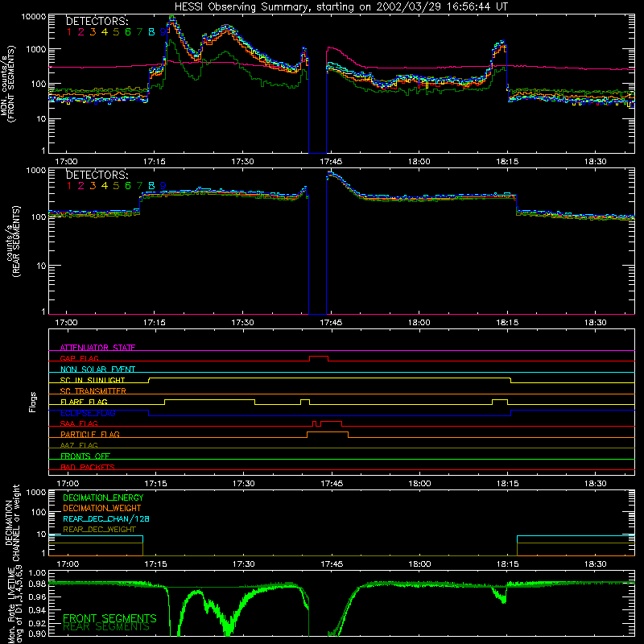Select detector 4 legend number in front segments panel

(x=105, y=32)
